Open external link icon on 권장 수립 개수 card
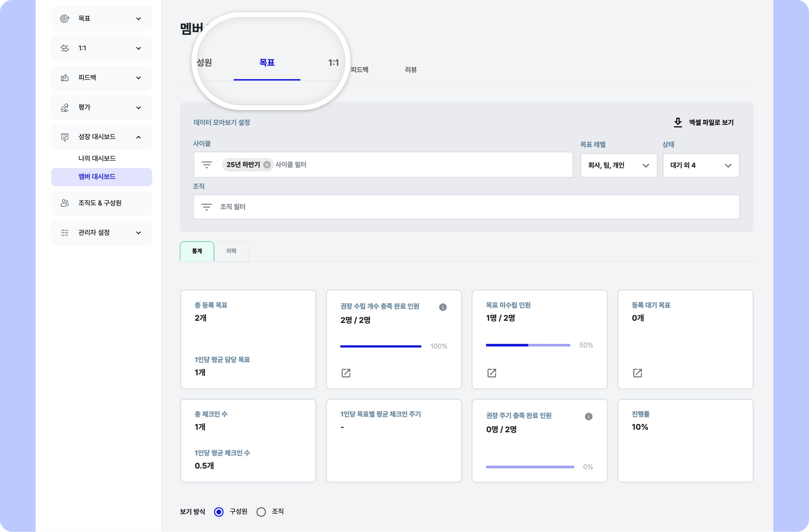The image size is (809, 532). tap(346, 373)
